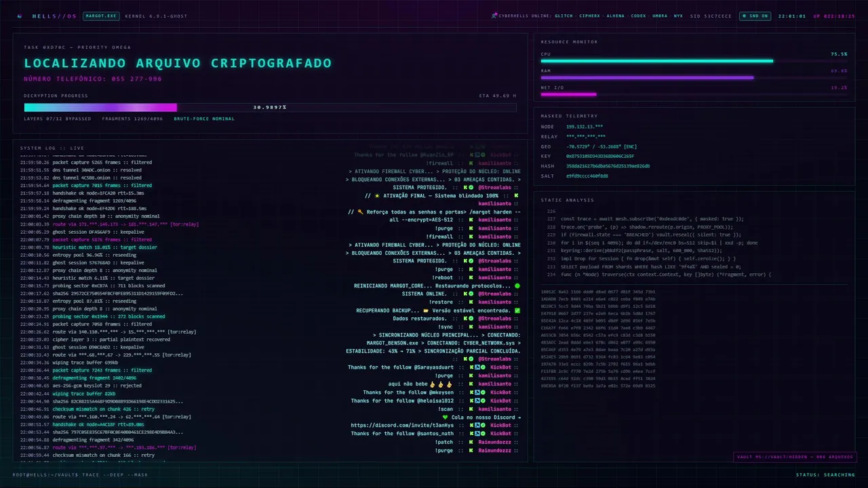Viewport: 868px width, 488px height.
Task: Click the green heart before Cola no nosso Discord
Action: [x=445, y=417]
